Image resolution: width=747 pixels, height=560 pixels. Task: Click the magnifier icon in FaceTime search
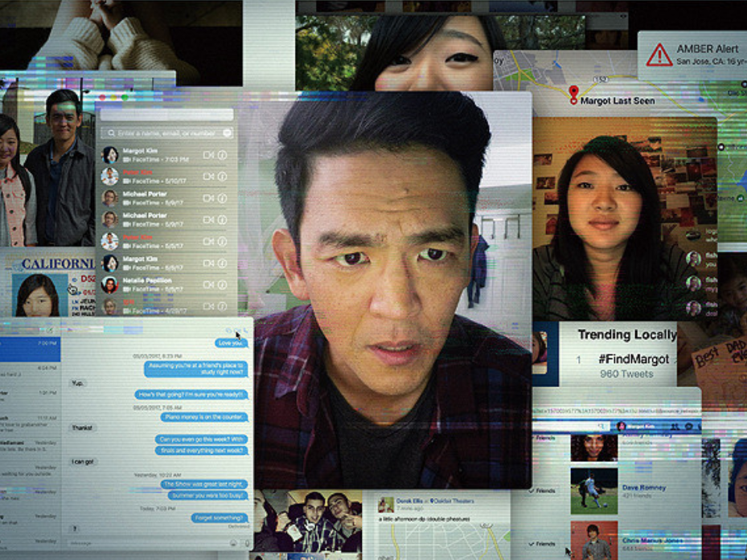pos(111,133)
